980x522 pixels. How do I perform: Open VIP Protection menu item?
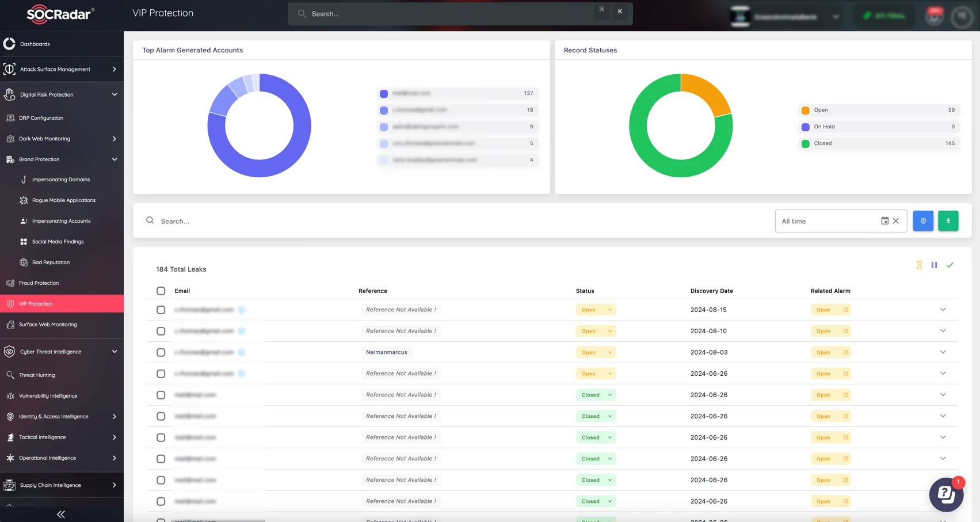tap(62, 304)
